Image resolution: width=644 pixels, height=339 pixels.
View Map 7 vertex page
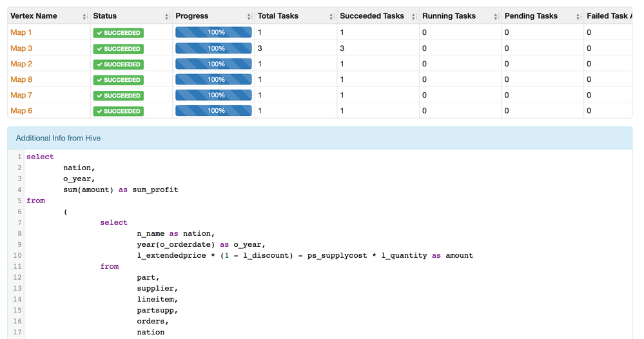[x=21, y=95]
